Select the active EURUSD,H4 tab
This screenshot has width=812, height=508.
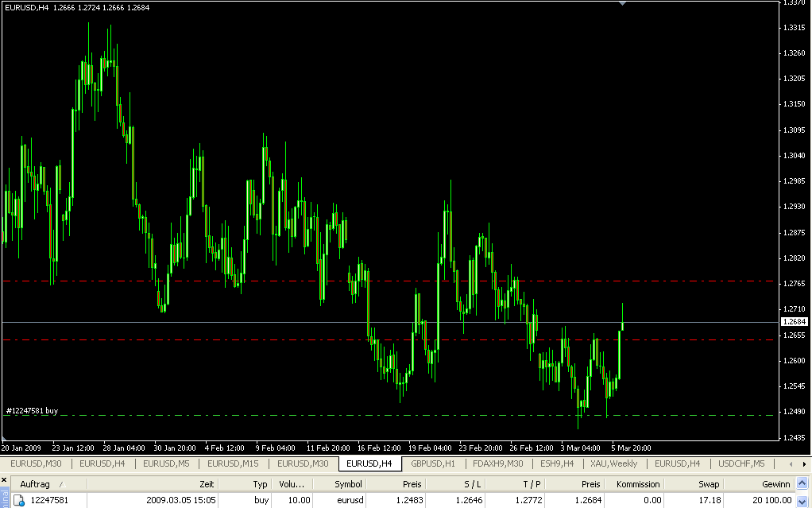[369, 463]
